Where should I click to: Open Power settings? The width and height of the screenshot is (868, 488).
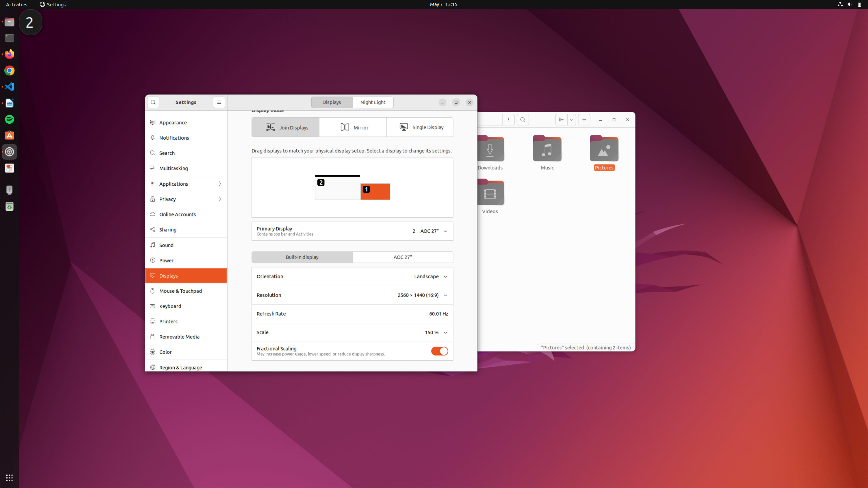[x=186, y=260]
